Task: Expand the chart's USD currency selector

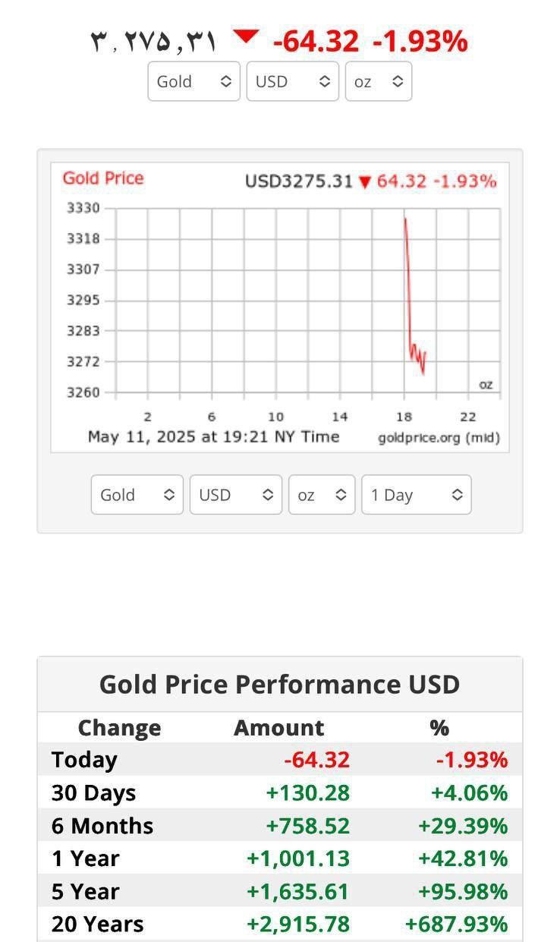Action: [x=235, y=495]
